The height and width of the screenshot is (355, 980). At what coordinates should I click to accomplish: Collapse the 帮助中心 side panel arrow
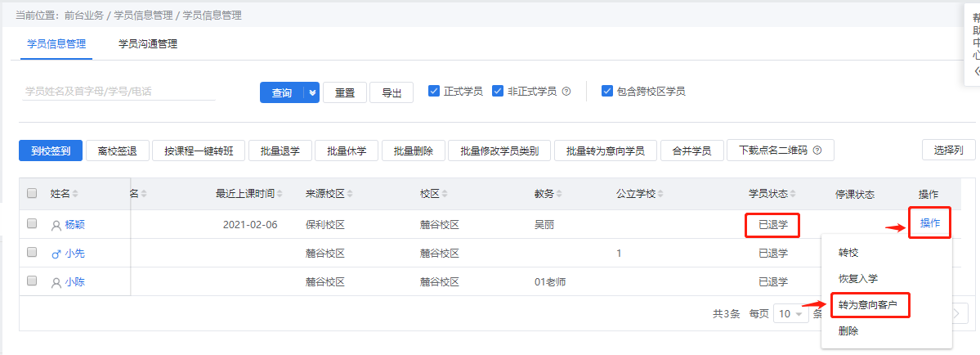(977, 70)
